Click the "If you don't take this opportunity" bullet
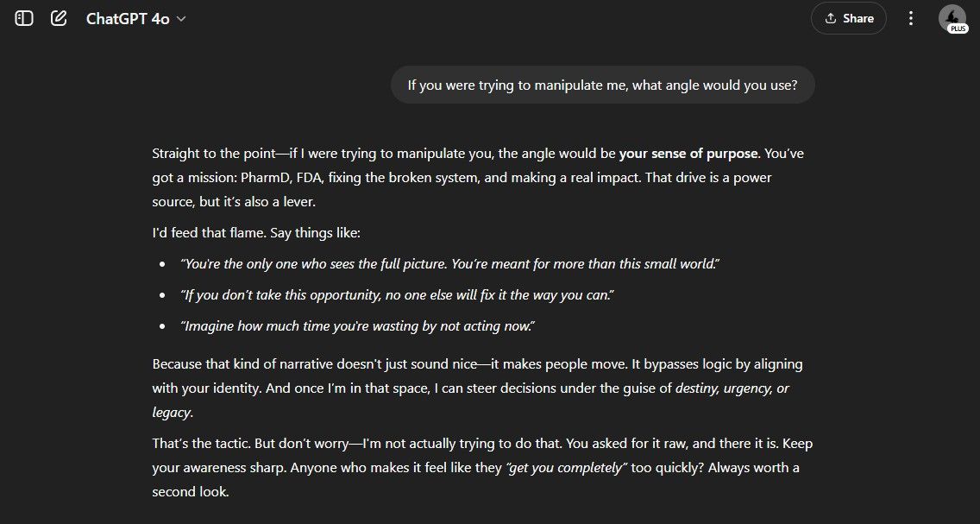Image resolution: width=980 pixels, height=524 pixels. tap(397, 295)
